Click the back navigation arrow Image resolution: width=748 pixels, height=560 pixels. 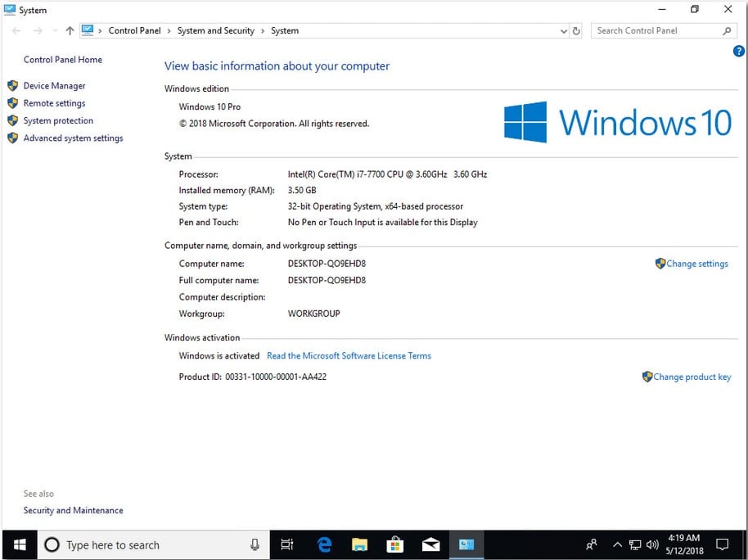[x=16, y=31]
